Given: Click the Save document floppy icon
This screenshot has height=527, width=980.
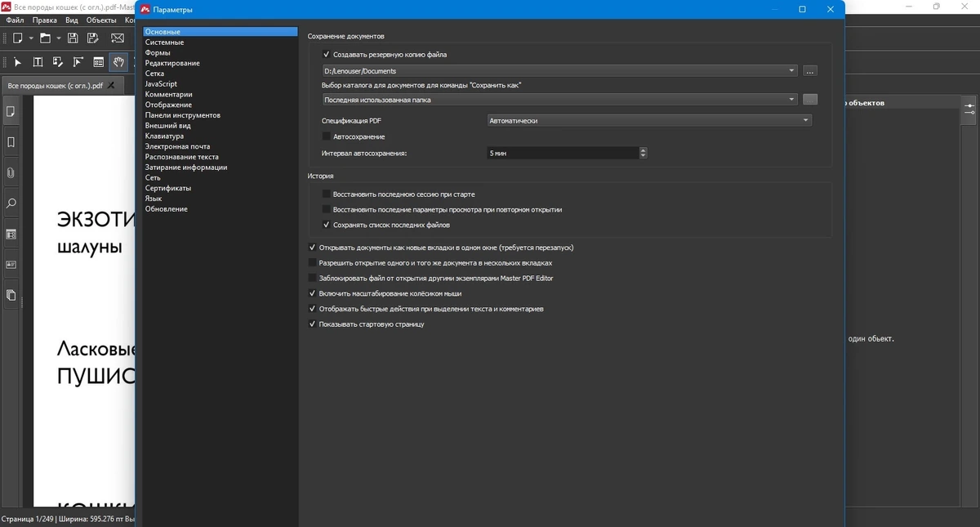Looking at the screenshot, I should tap(73, 38).
